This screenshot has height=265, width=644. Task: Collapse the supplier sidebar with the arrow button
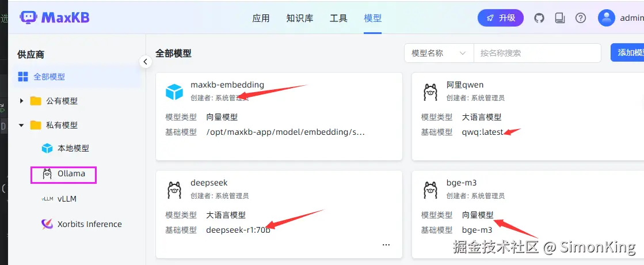coord(146,62)
